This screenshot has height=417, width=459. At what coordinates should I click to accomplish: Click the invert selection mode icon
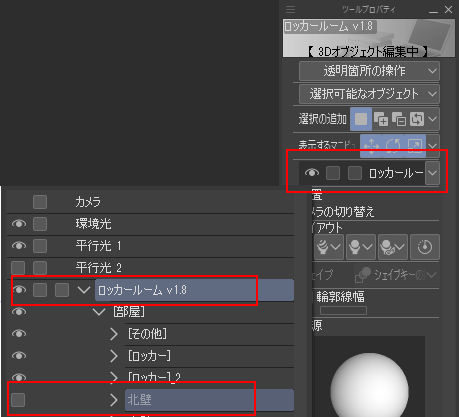417,119
